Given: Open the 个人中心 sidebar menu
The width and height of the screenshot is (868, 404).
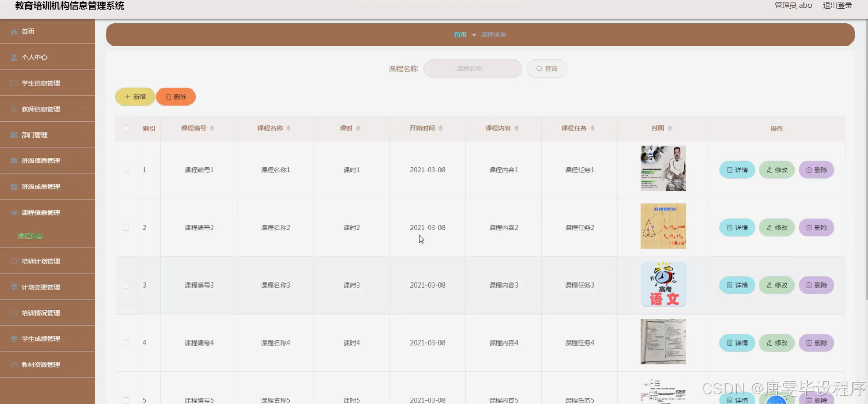Looking at the screenshot, I should click(x=48, y=57).
